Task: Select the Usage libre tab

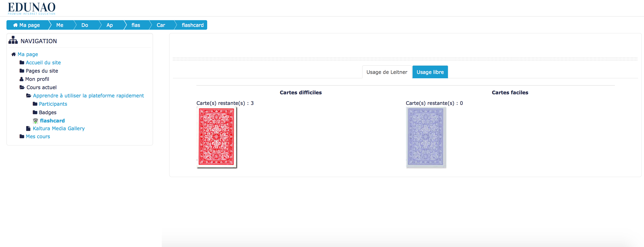Action: pos(430,72)
